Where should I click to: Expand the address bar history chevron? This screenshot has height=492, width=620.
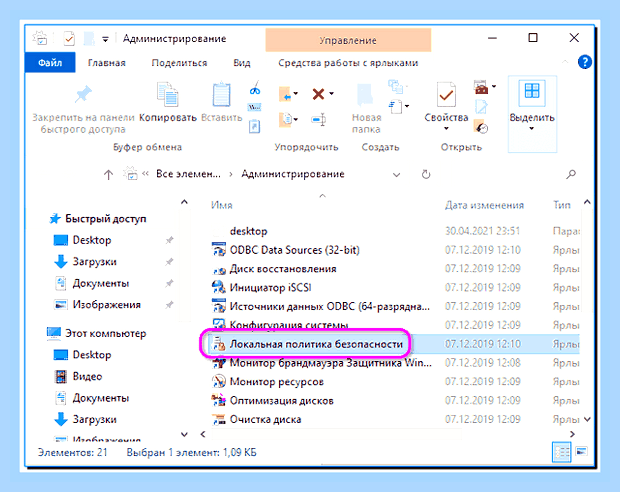point(396,174)
